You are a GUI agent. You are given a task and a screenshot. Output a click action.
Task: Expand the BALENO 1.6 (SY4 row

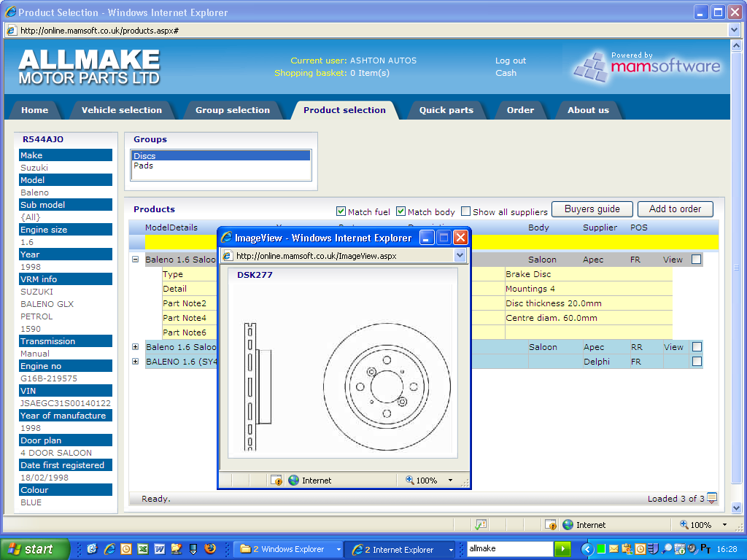135,362
